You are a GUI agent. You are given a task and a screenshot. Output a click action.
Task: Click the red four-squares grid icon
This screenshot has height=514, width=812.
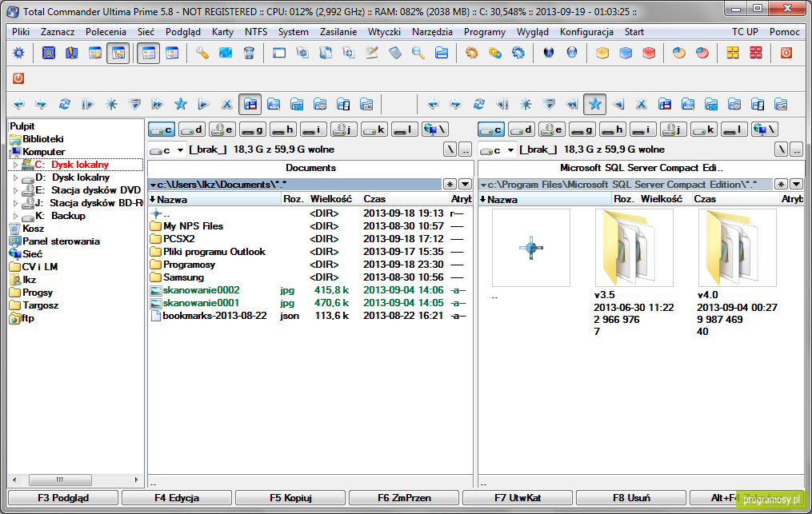(756, 53)
